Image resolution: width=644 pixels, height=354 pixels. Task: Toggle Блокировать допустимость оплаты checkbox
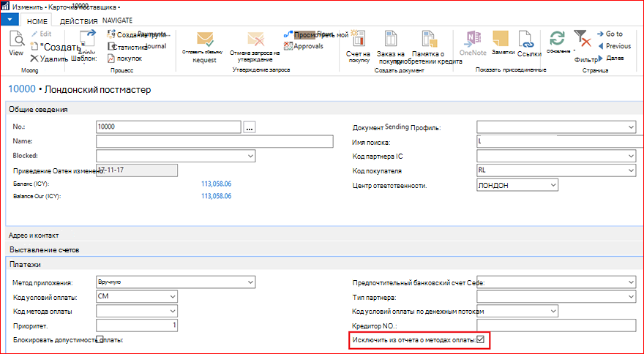(x=100, y=339)
